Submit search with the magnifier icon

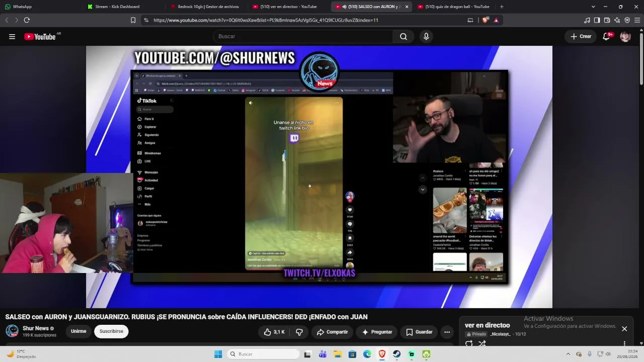point(404,37)
